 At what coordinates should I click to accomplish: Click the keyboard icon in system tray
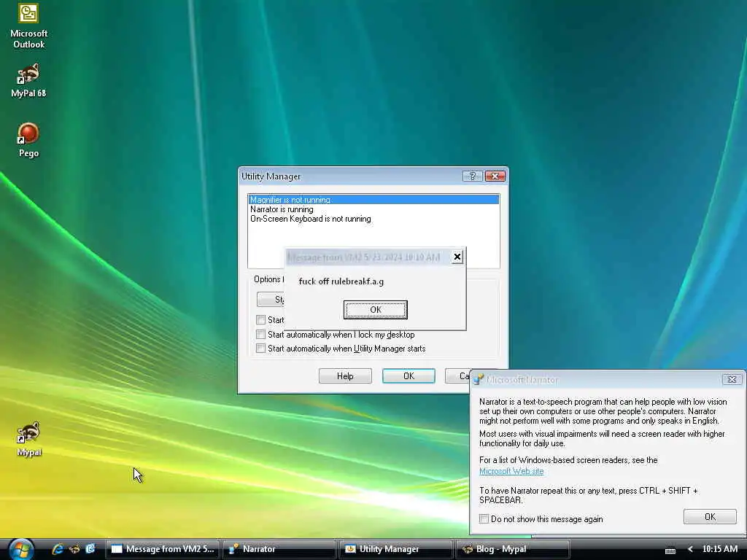[x=670, y=551]
